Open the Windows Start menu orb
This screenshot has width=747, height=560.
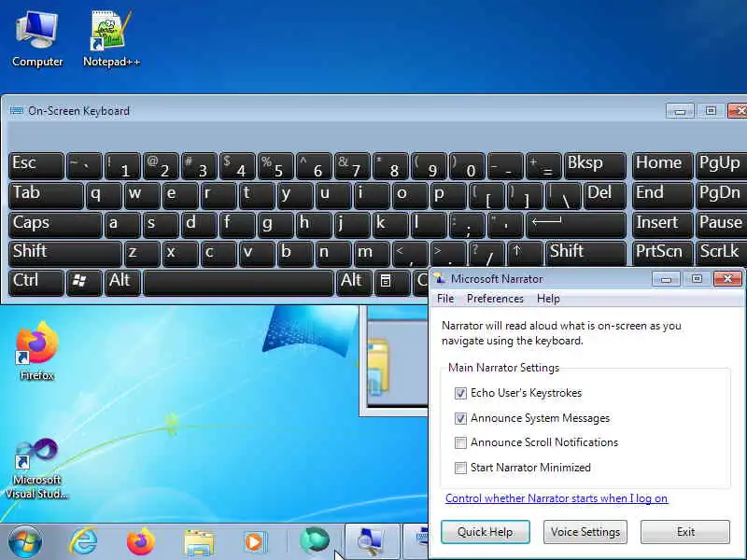[25, 542]
